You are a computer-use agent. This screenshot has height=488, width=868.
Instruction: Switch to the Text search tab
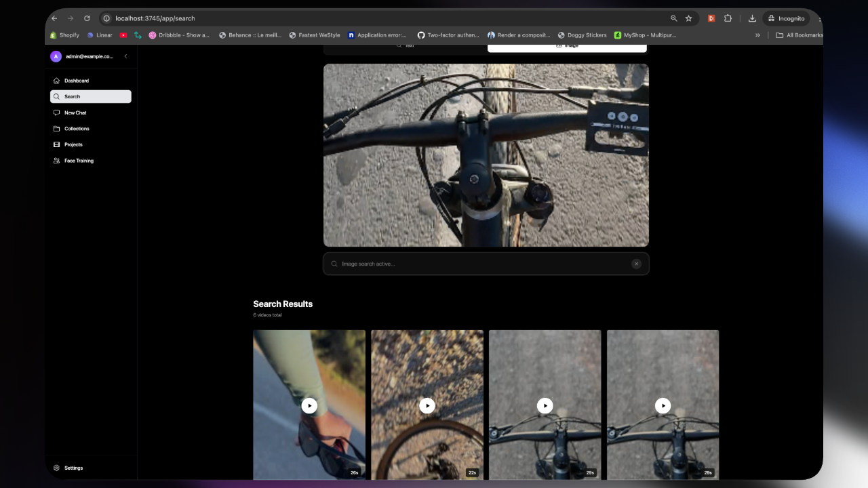406,46
